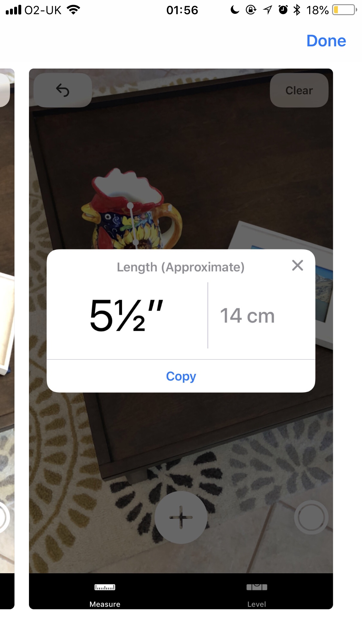Screen dimensions: 362x644
Task: Tap the Bluetooth status icon
Action: pyautogui.click(x=297, y=10)
